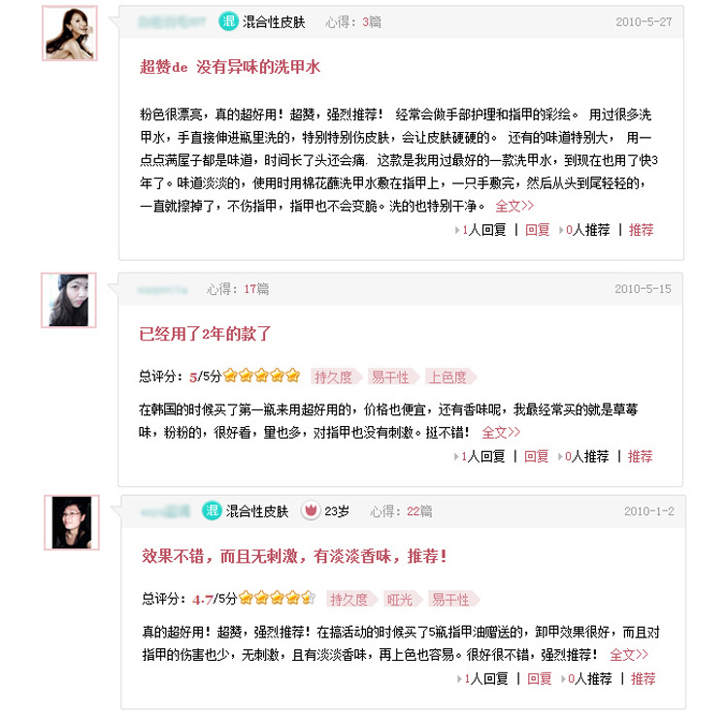
Task: Click 推荐 link on the third review
Action: (x=643, y=679)
